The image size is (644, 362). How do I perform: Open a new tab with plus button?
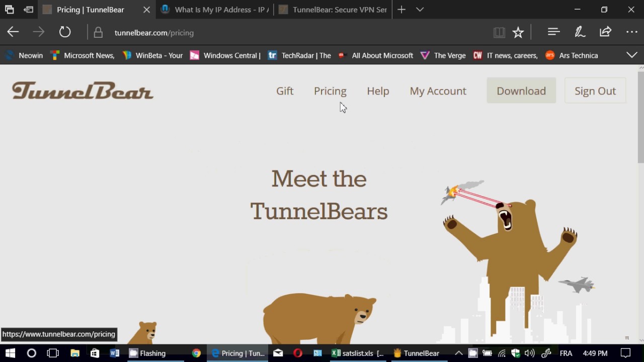401,10
